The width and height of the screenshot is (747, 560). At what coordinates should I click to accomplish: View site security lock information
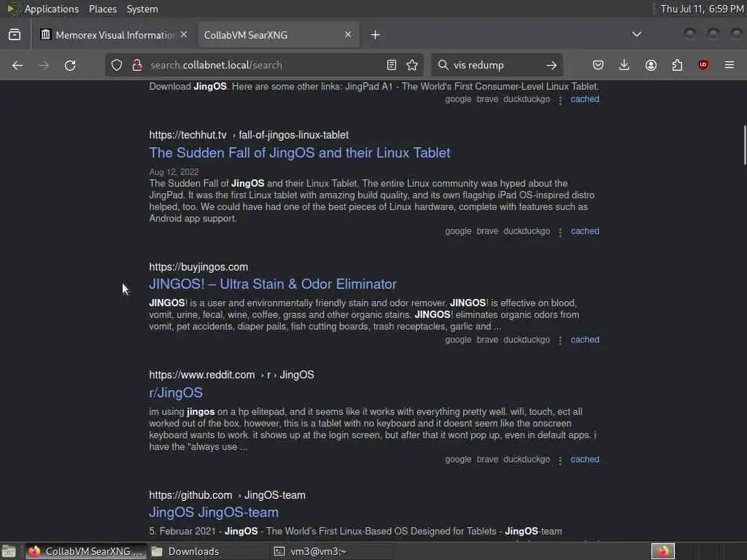click(137, 65)
